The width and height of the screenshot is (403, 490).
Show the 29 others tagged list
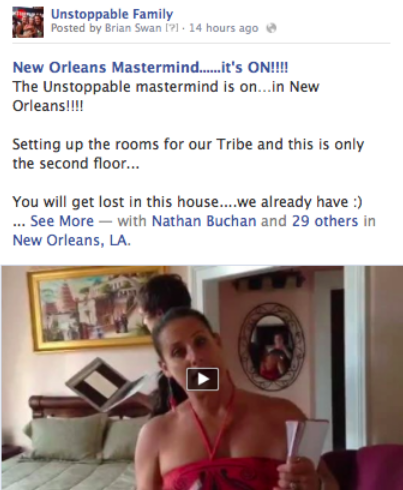click(325, 221)
